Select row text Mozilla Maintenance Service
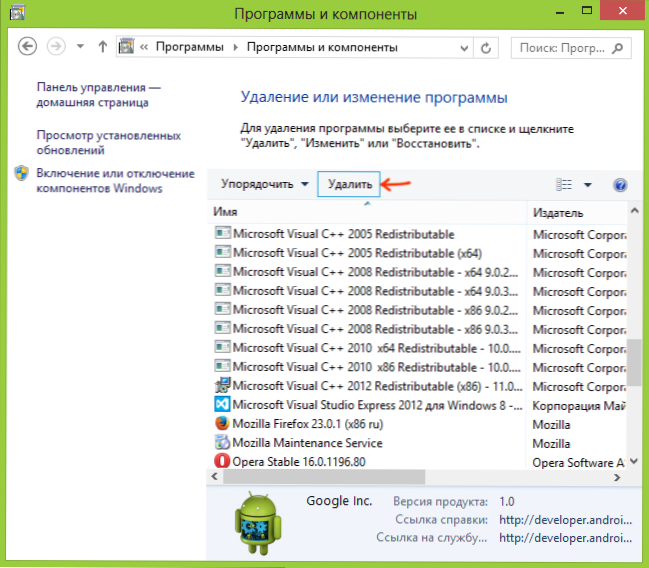This screenshot has width=649, height=568. click(307, 443)
